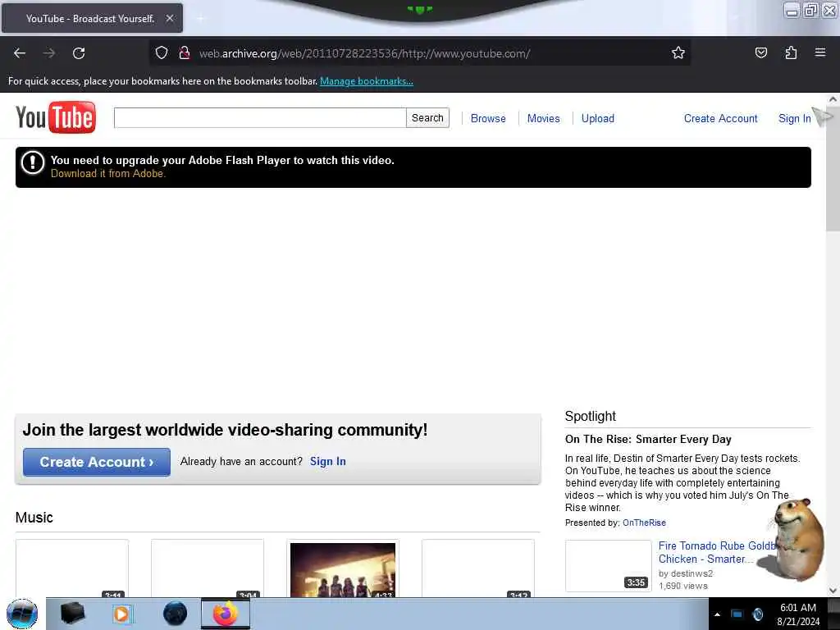Click Sign In beside Already have an account
This screenshot has width=840, height=630.
point(328,461)
